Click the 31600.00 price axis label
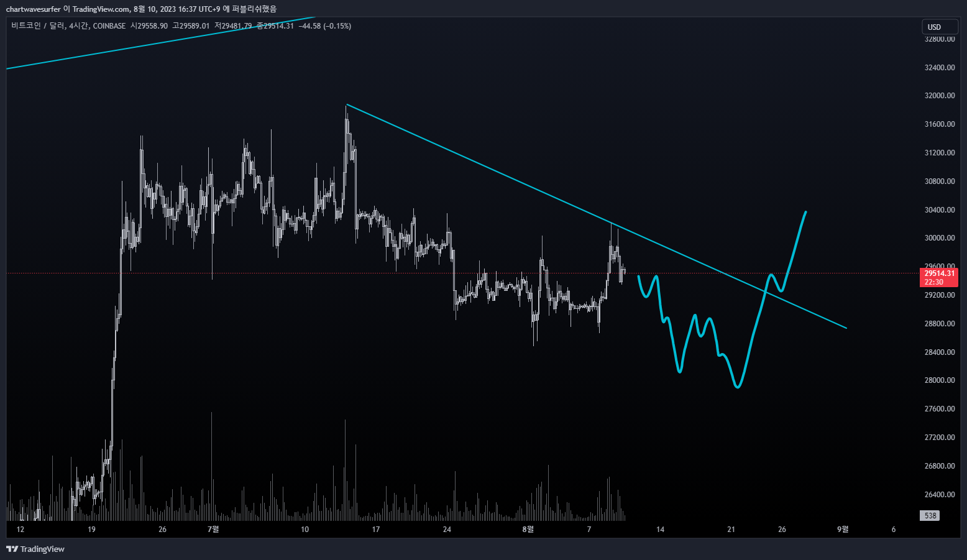The image size is (967, 560). pyautogui.click(x=940, y=124)
